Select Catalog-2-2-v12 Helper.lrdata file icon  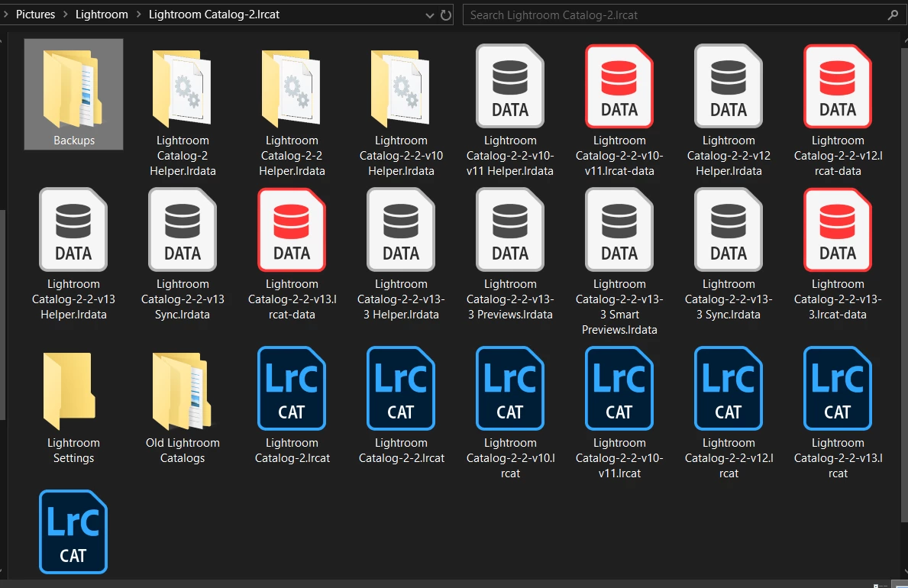(x=729, y=86)
